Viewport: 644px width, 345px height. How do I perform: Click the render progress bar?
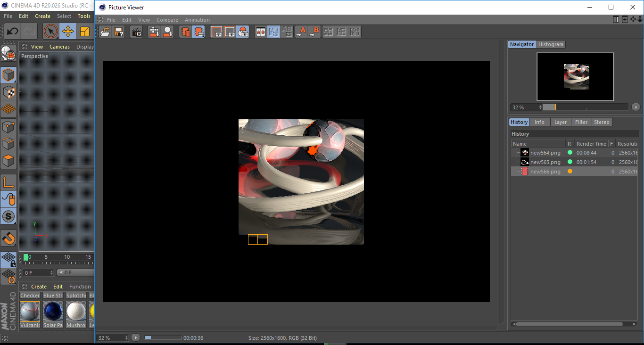163,337
